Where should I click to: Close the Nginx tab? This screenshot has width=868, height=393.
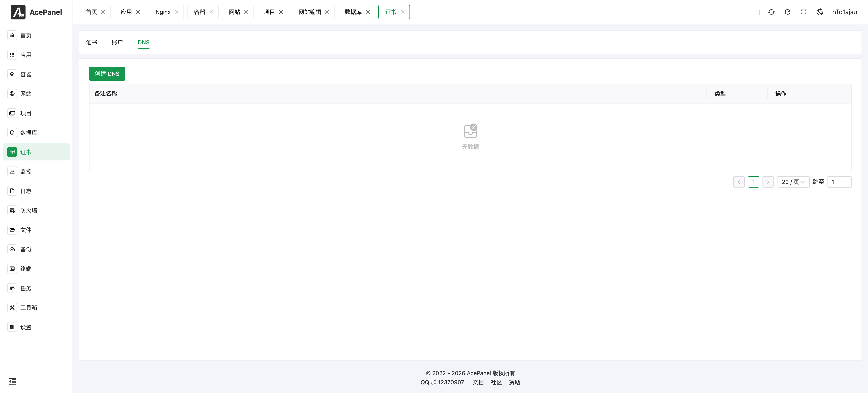click(177, 12)
